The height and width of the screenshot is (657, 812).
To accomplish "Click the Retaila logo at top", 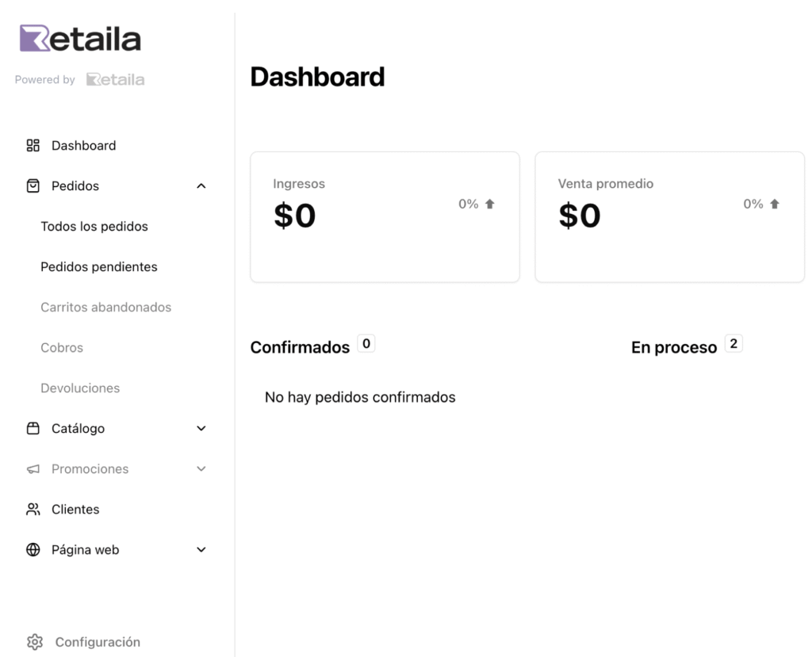I will (80, 39).
